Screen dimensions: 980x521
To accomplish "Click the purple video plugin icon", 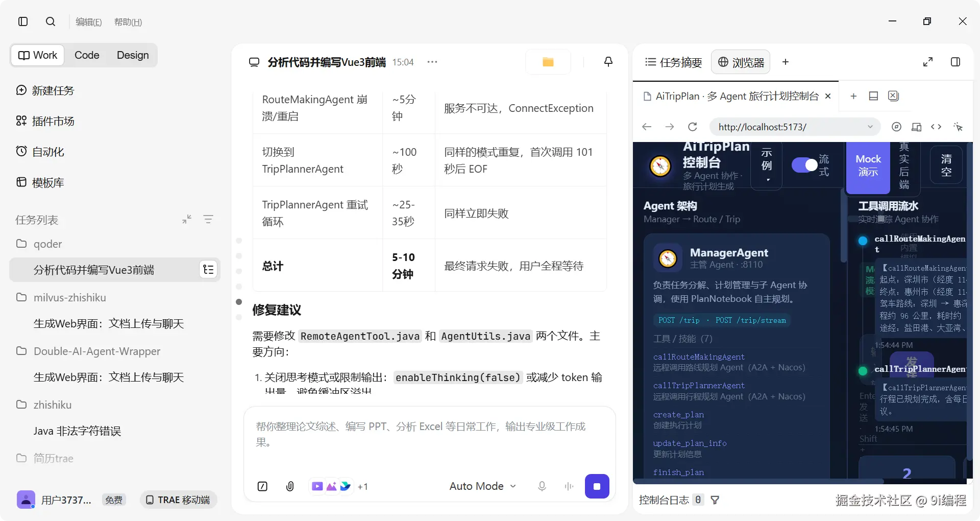I will click(x=317, y=486).
